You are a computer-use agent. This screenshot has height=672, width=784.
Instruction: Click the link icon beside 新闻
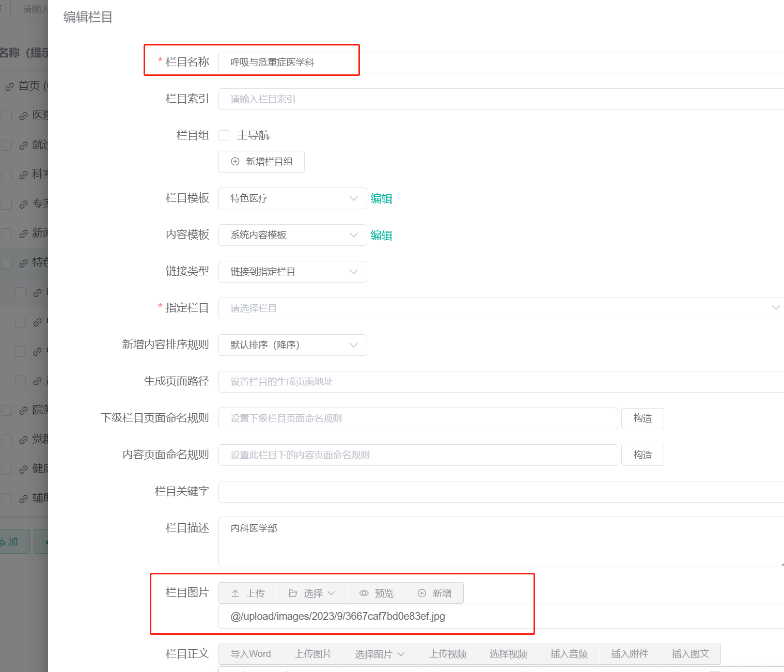[x=24, y=233]
